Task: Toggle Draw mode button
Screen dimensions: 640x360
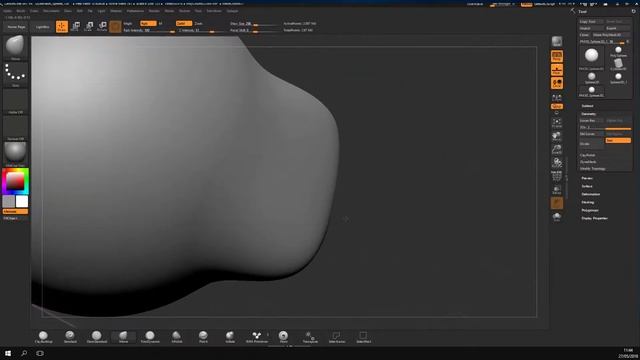Action: click(x=62, y=27)
